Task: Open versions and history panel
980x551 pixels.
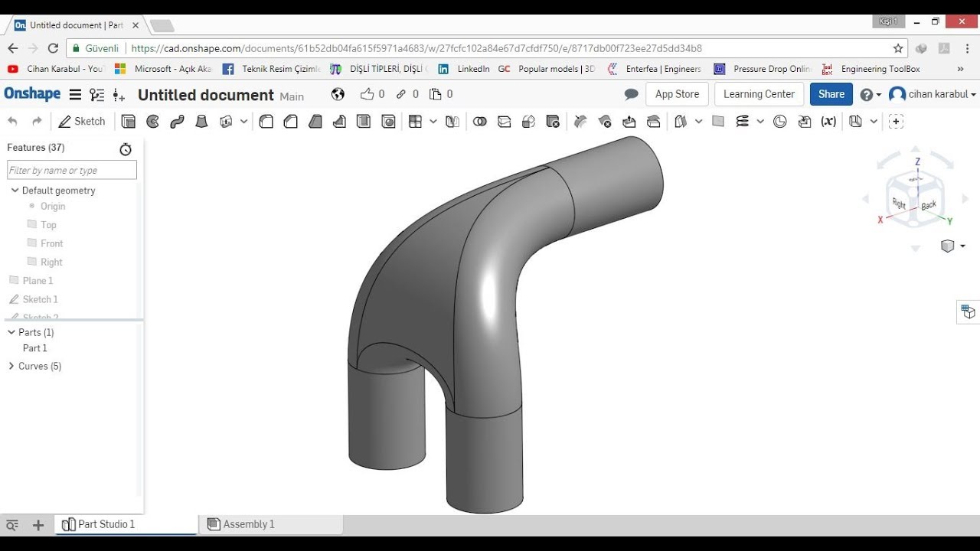Action: [x=96, y=95]
